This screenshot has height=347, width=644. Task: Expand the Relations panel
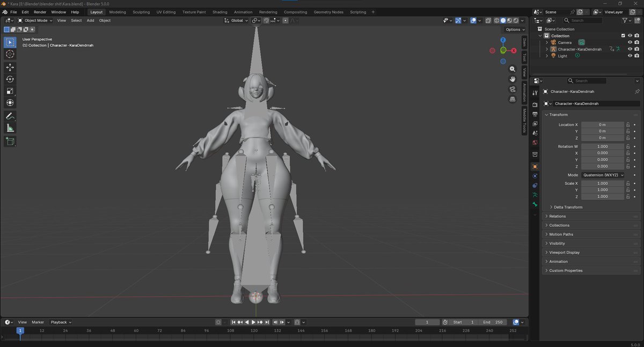557,216
